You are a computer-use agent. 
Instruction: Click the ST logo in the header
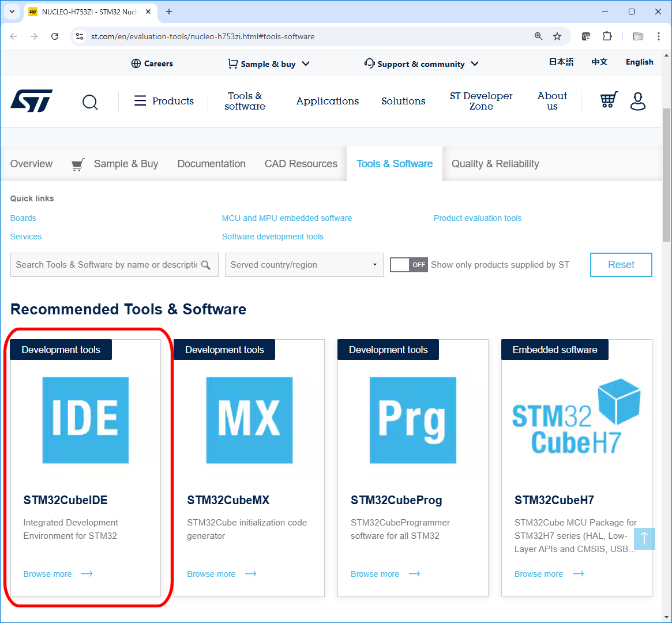(31, 101)
